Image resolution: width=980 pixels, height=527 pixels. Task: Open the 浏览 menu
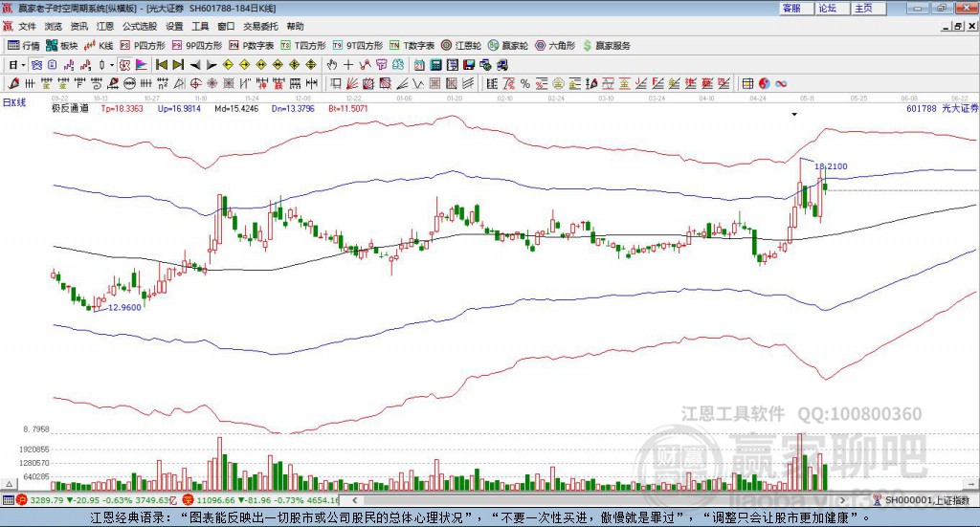[54, 26]
